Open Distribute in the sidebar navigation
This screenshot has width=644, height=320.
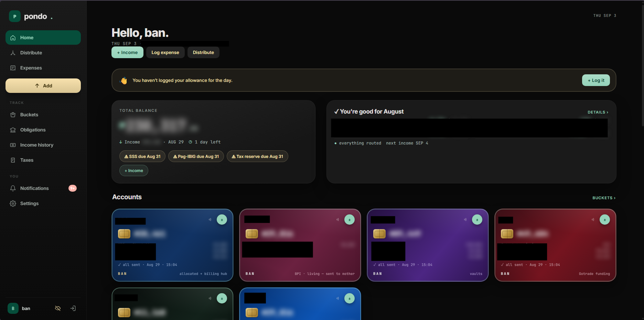(x=43, y=53)
